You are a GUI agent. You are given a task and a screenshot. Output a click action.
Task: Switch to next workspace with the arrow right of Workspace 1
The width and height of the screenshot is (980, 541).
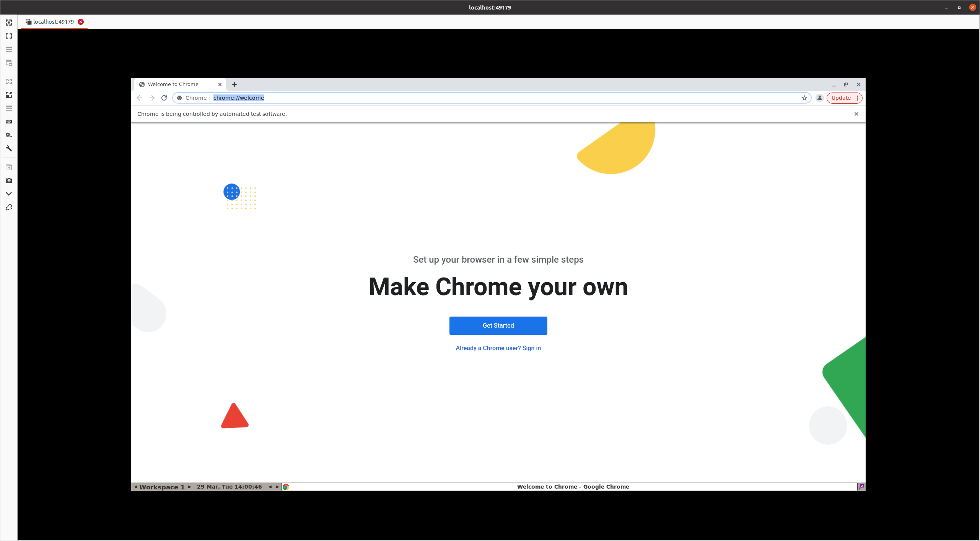[189, 487]
